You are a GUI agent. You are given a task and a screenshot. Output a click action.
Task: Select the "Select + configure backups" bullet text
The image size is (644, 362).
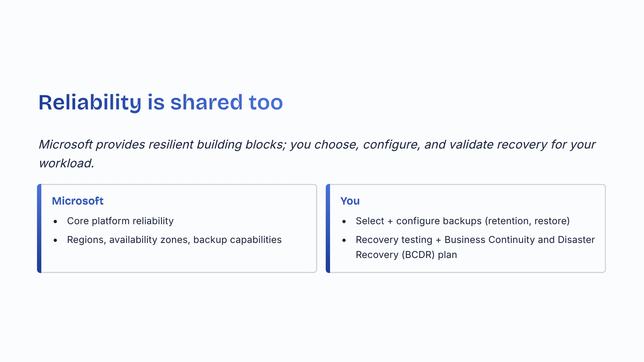coord(419,221)
